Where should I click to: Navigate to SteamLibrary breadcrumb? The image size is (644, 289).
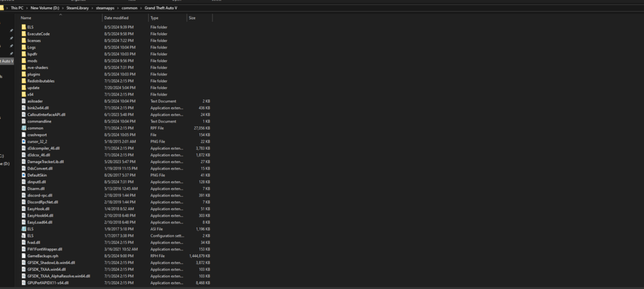click(x=78, y=8)
